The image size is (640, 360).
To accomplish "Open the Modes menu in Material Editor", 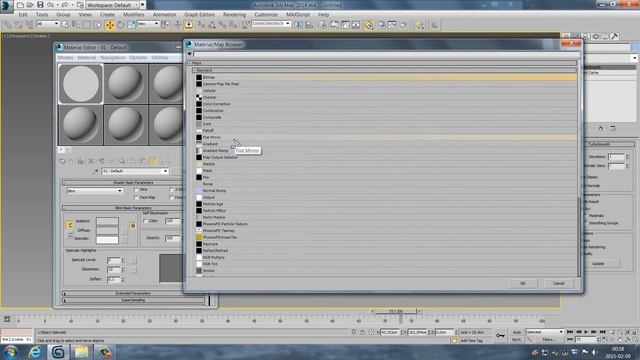I will [x=65, y=58].
